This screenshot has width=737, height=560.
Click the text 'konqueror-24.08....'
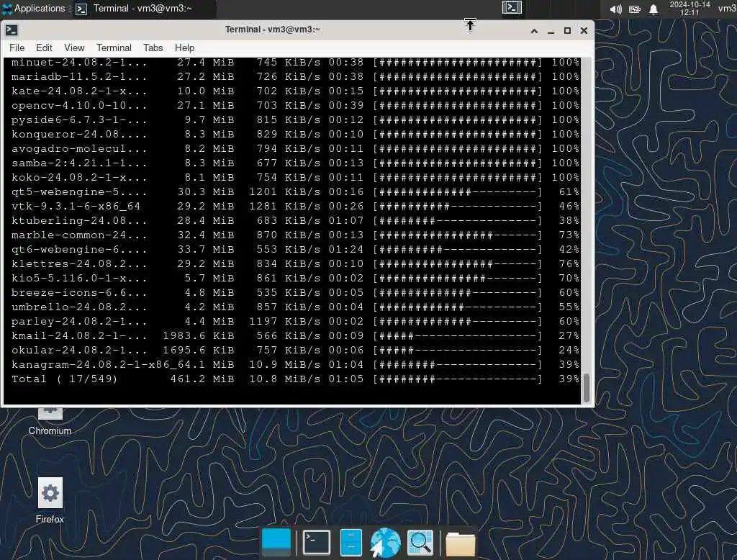click(79, 135)
